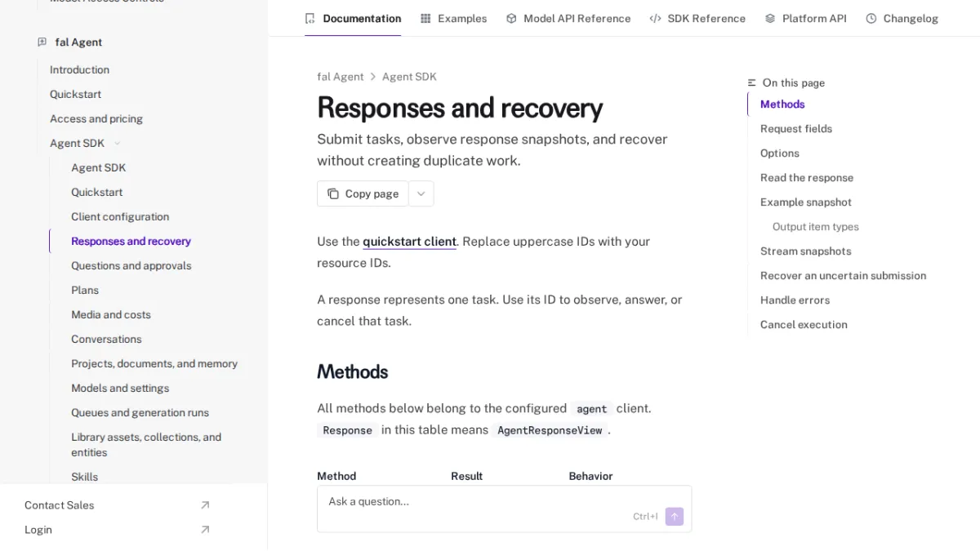This screenshot has height=551, width=980.
Task: Click the On this page list icon
Action: point(752,83)
